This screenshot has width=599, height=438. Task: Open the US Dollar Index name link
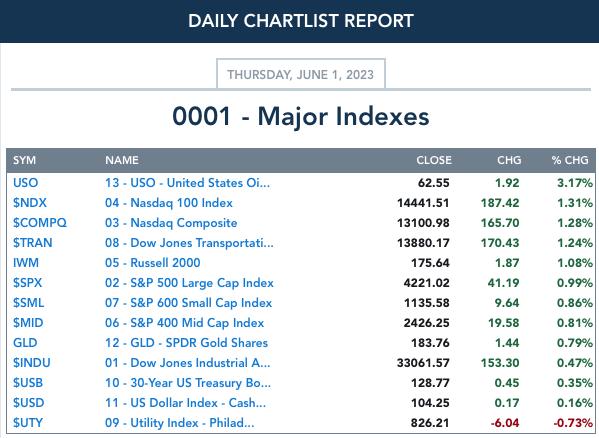pos(185,402)
